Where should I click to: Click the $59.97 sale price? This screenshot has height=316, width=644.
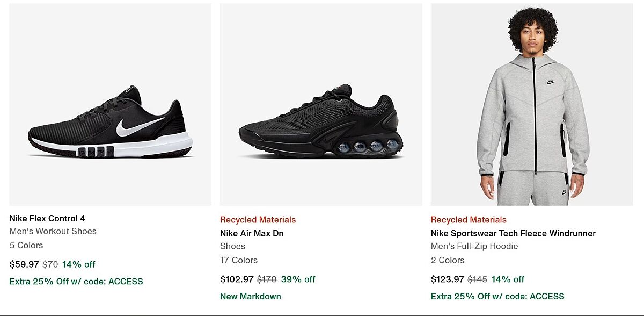pos(24,264)
